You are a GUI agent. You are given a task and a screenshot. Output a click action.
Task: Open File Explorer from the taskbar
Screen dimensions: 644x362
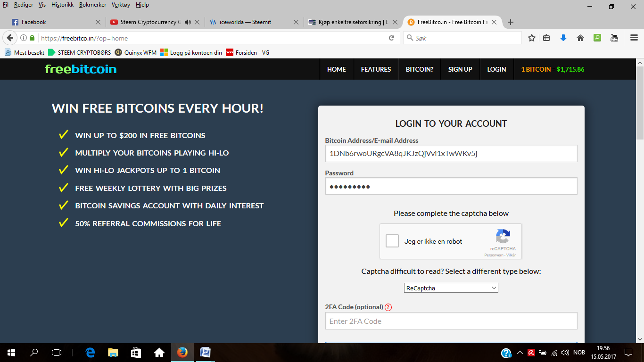click(x=113, y=352)
